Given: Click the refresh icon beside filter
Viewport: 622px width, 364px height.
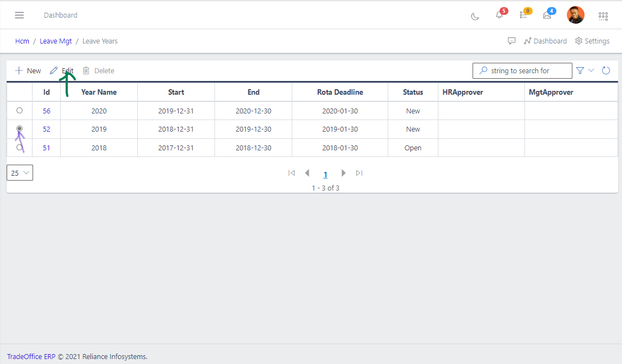Looking at the screenshot, I should click(606, 70).
